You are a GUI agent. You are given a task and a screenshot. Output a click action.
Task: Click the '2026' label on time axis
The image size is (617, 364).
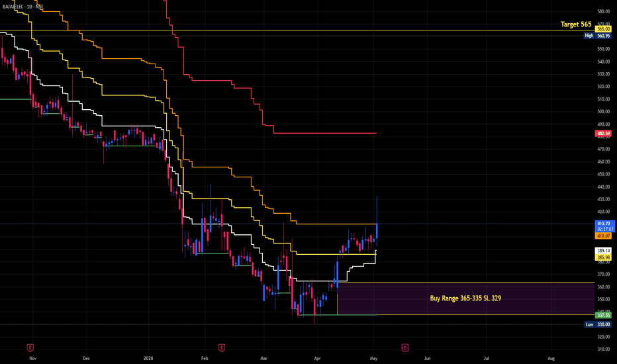pyautogui.click(x=148, y=359)
